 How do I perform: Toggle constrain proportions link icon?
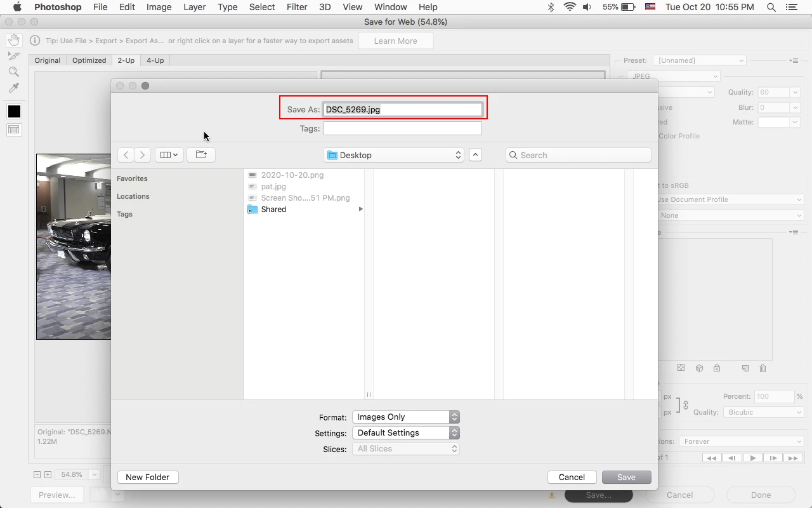click(685, 404)
